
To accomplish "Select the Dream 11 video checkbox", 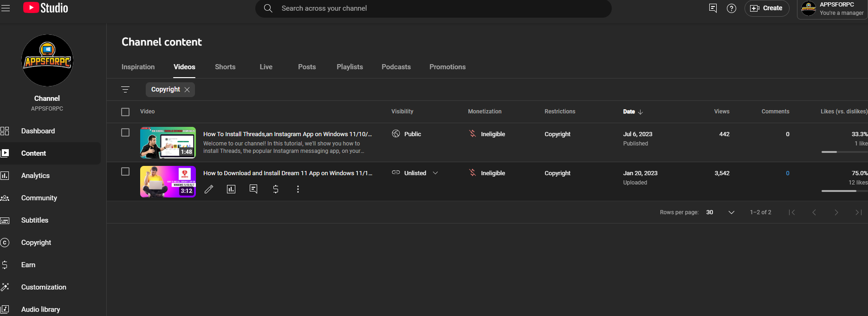I will tap(125, 171).
